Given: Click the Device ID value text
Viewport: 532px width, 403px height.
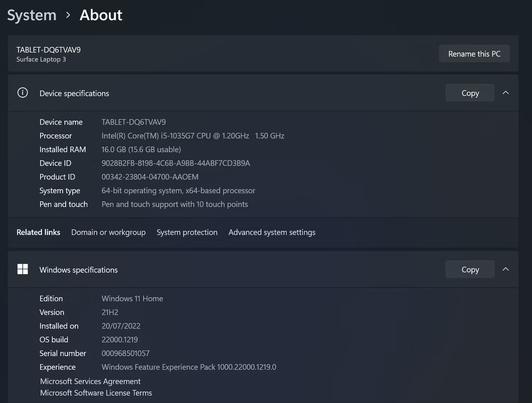Looking at the screenshot, I should click(x=176, y=163).
